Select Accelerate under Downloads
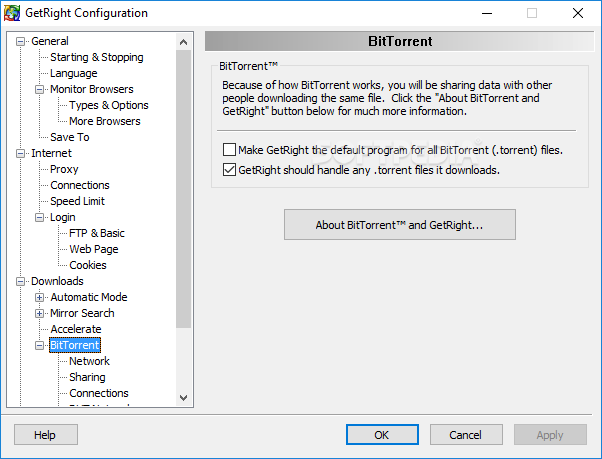This screenshot has width=602, height=459. pos(76,329)
